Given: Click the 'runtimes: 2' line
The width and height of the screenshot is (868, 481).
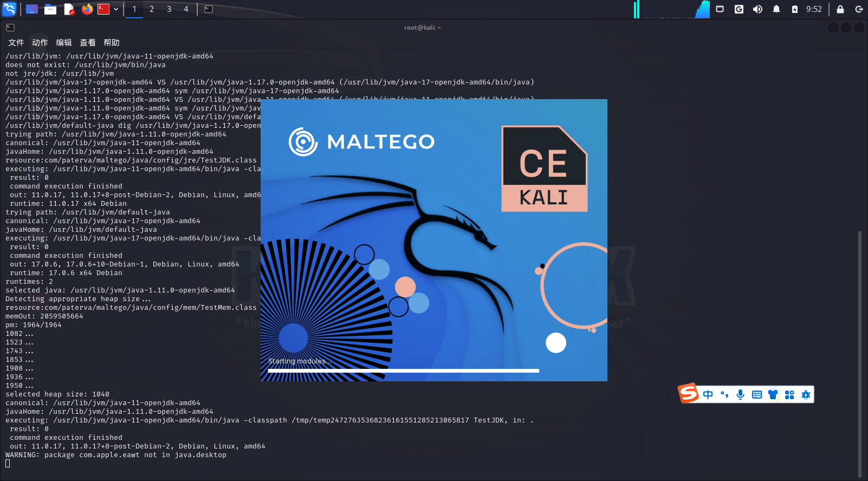Looking at the screenshot, I should [x=29, y=282].
